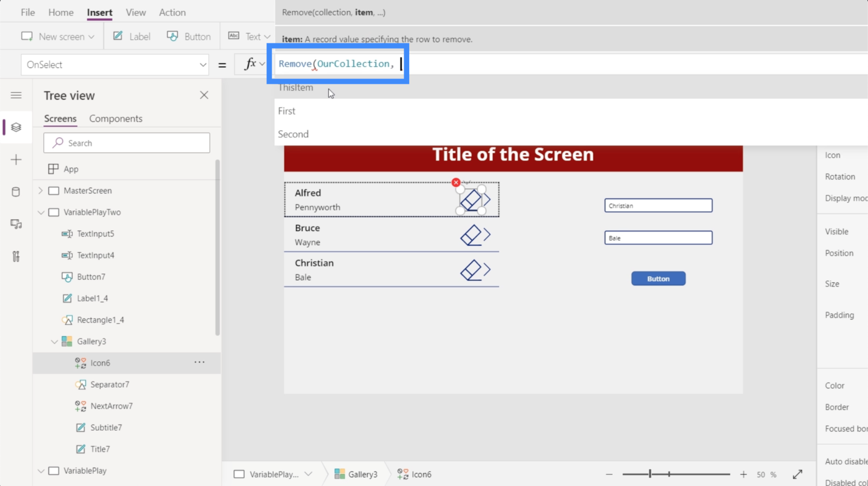Collapse the VariablePlayTwo tree node

[x=41, y=212]
